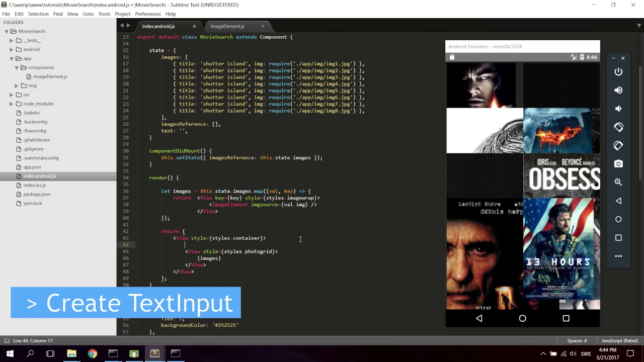Open the Help menu
644x362 pixels.
171,14
